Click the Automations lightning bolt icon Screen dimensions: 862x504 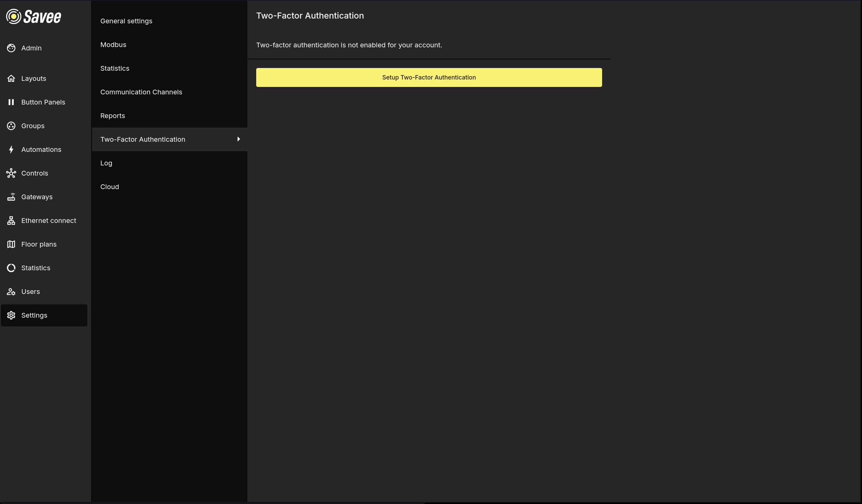[11, 150]
